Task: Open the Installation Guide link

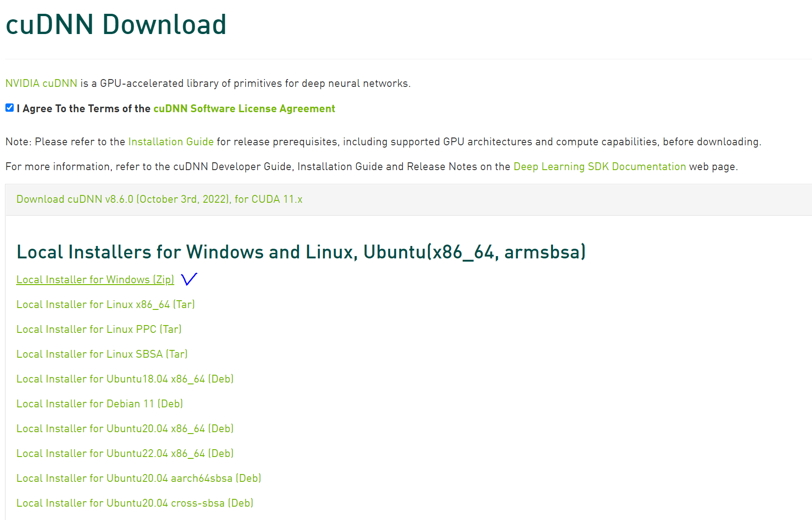Action: tap(171, 142)
